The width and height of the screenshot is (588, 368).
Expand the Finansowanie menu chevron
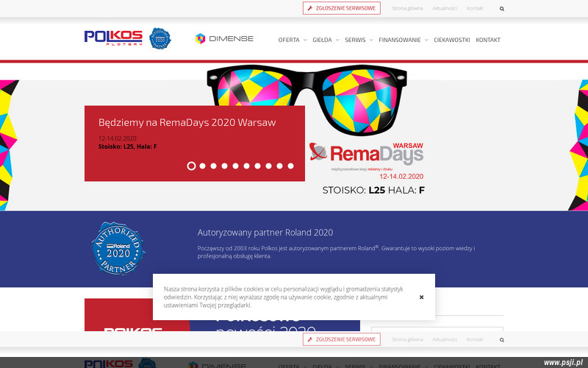pyautogui.click(x=426, y=40)
